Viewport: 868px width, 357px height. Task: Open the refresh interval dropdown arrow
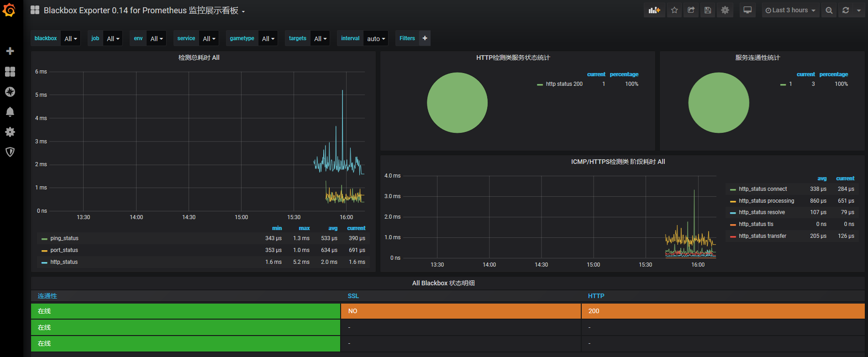click(x=859, y=10)
